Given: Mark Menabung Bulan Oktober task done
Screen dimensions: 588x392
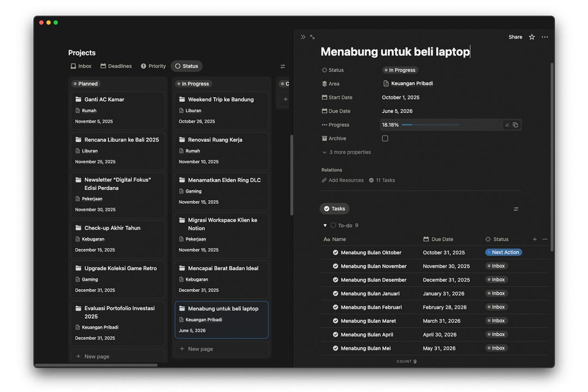Looking at the screenshot, I should (x=335, y=253).
